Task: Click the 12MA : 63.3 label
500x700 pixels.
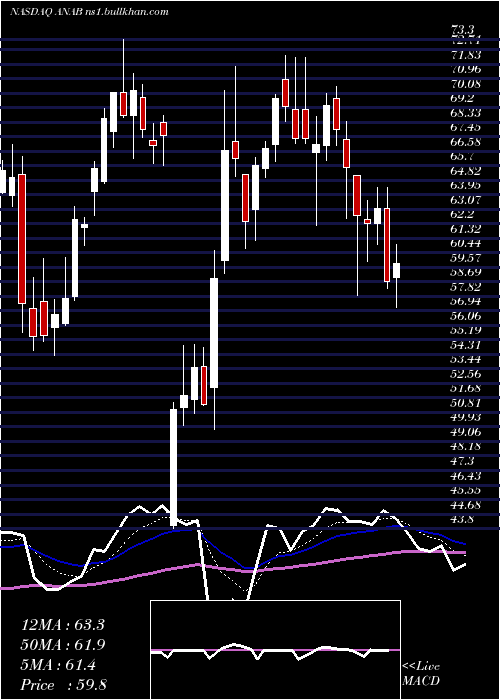Action: click(x=63, y=624)
